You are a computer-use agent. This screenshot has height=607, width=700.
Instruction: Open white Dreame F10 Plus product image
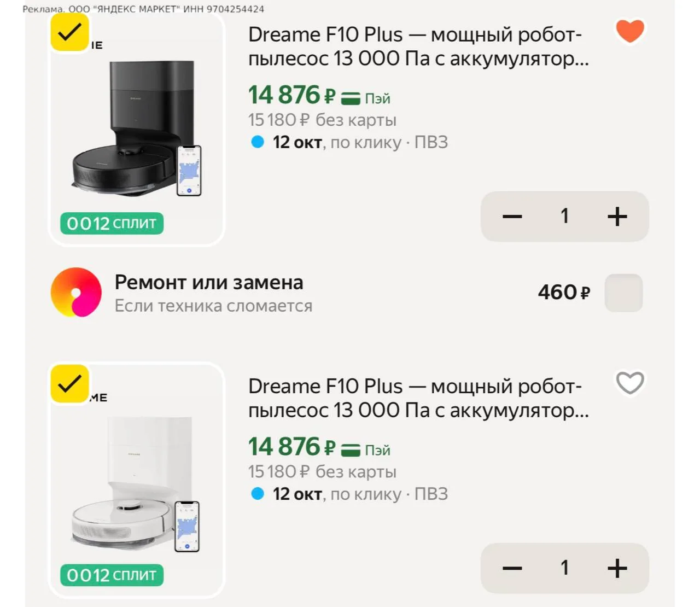(x=137, y=481)
